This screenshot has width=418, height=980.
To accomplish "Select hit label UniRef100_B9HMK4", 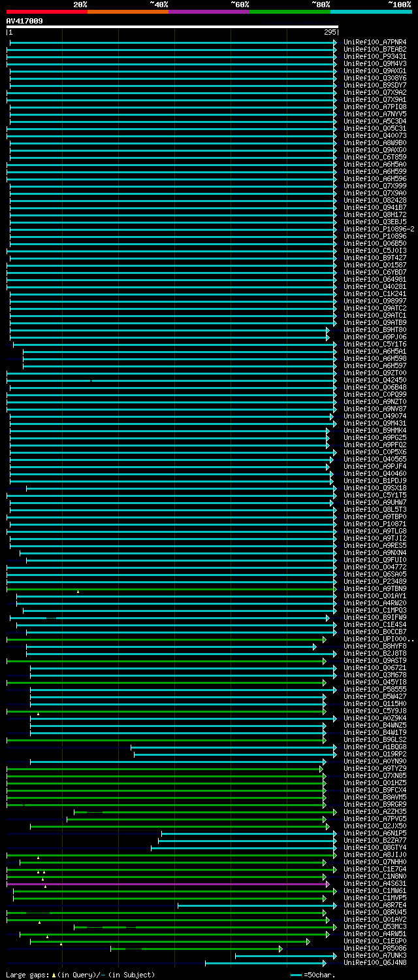I will (x=375, y=430).
